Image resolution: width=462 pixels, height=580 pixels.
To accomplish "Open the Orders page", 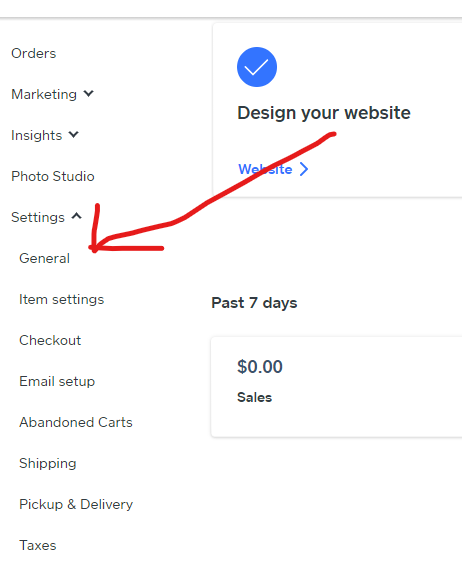I will click(34, 53).
